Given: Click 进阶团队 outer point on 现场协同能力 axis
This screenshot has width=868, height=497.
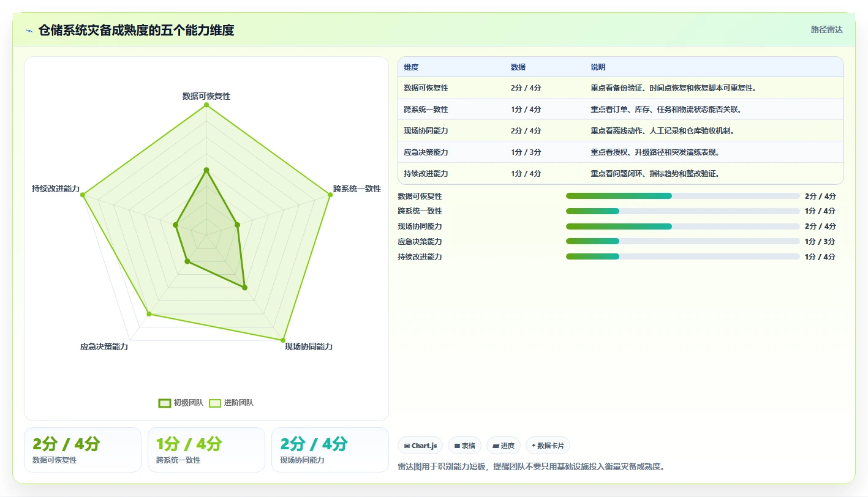Looking at the screenshot, I should [x=283, y=340].
